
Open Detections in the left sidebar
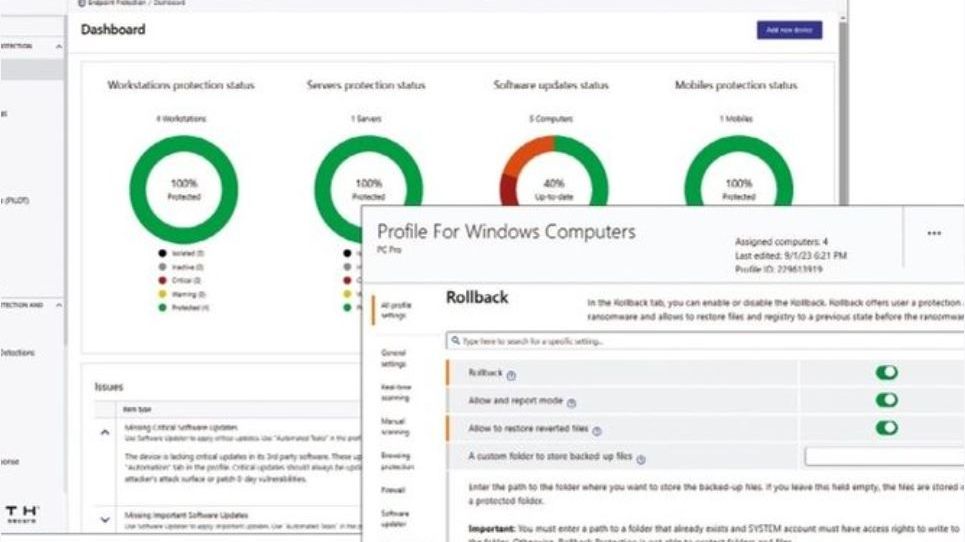click(17, 353)
